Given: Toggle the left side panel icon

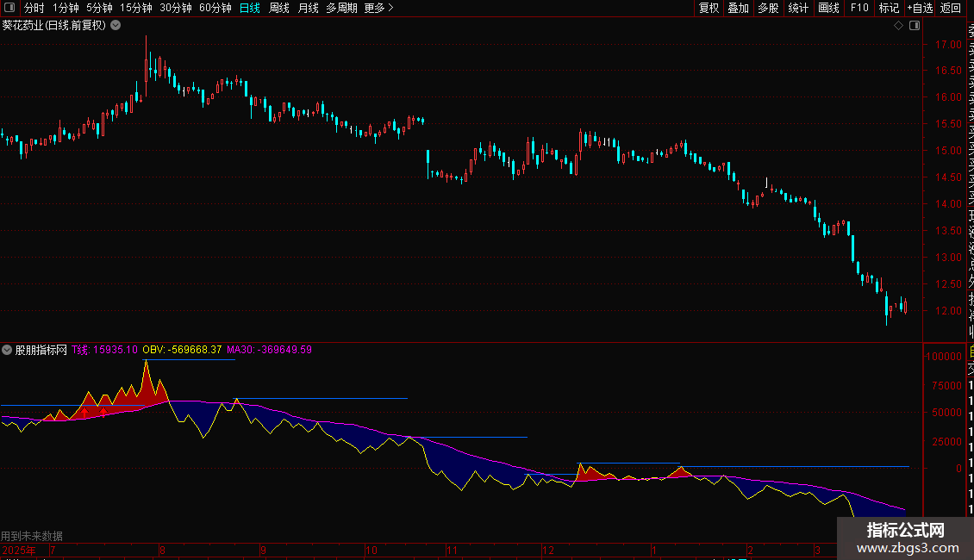Looking at the screenshot, I should tap(8, 8).
